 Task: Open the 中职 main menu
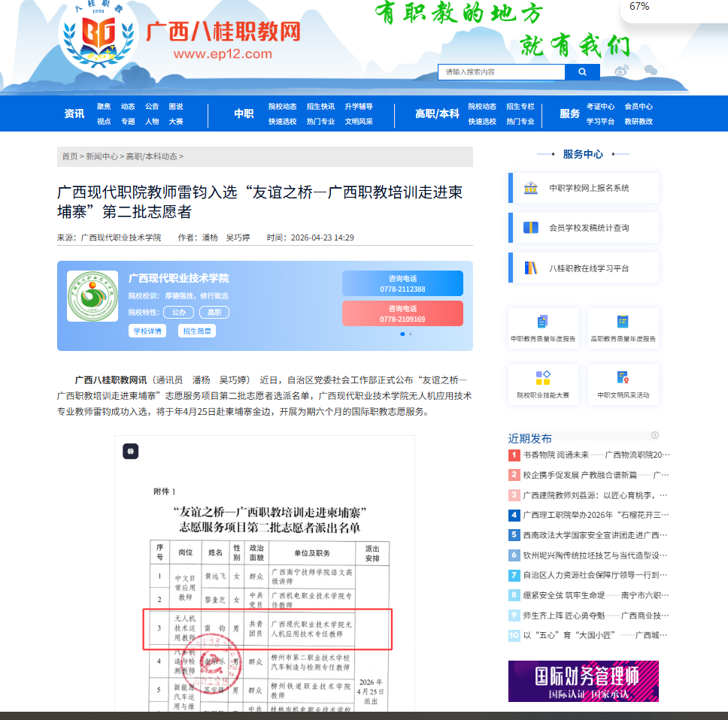tap(244, 113)
